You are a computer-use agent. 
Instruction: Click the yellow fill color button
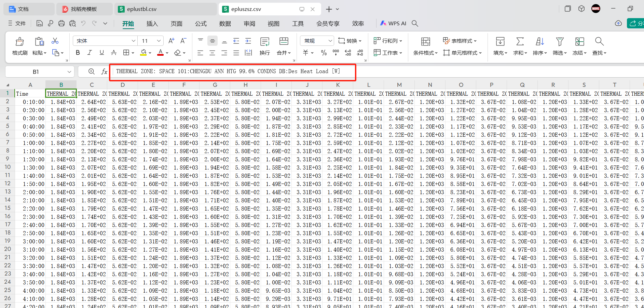143,53
